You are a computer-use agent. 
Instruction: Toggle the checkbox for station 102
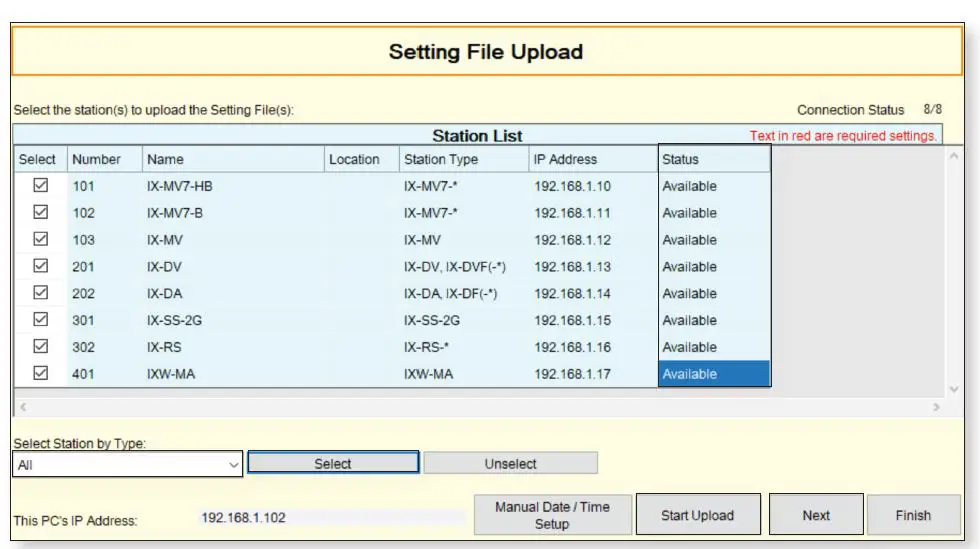[41, 212]
